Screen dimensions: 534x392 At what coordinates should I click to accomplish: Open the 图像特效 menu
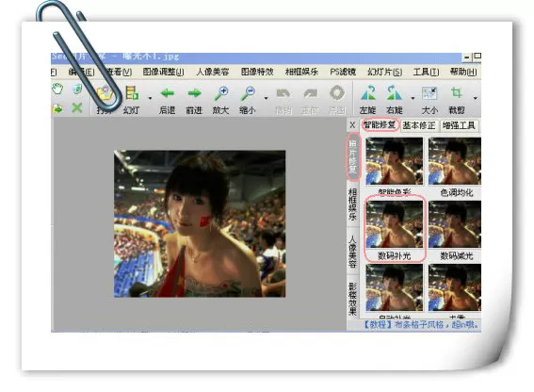coord(257,72)
